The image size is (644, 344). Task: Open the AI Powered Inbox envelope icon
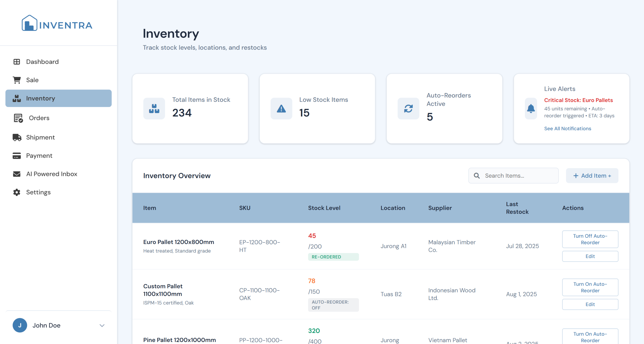(x=17, y=174)
